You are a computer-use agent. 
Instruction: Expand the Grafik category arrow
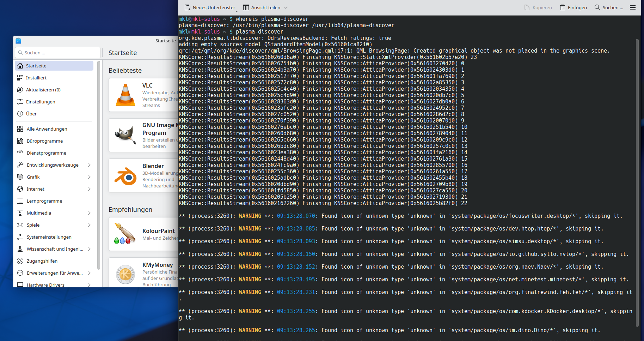[89, 177]
